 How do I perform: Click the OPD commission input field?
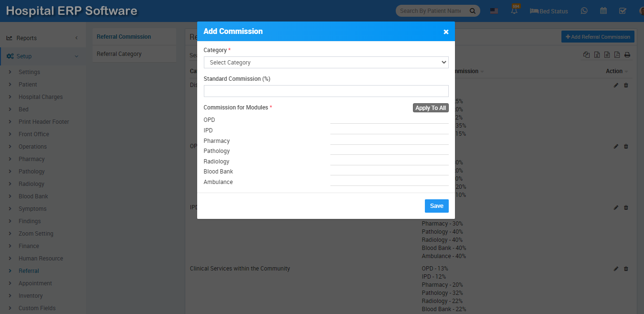click(389, 119)
